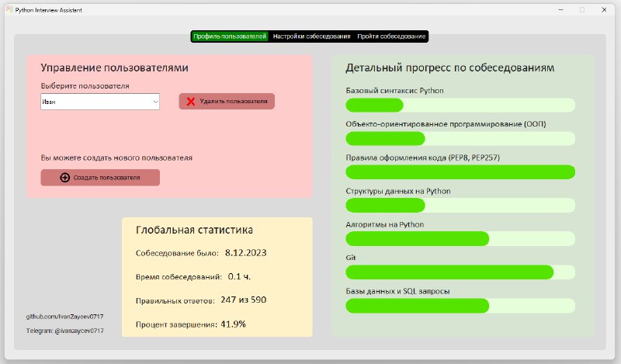Close the Python Interview Assistant window
The width and height of the screenshot is (621, 364).
(x=604, y=9)
